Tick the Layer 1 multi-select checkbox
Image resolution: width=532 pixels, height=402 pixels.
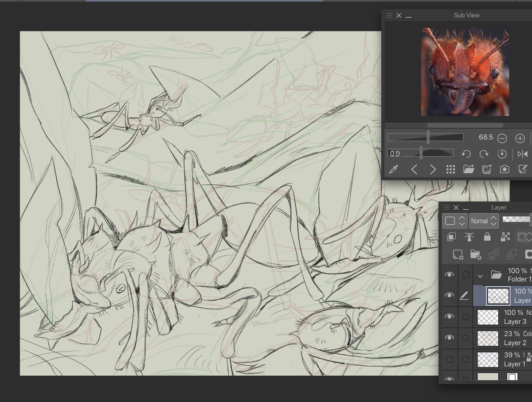tap(465, 359)
